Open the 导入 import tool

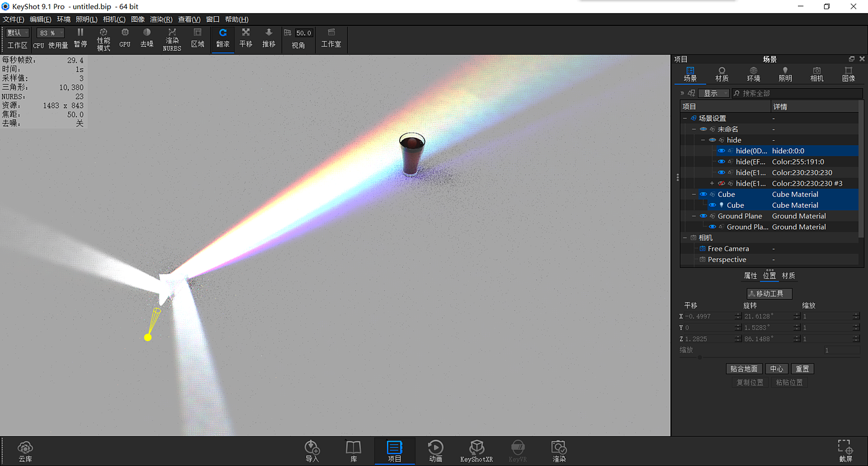click(x=312, y=450)
